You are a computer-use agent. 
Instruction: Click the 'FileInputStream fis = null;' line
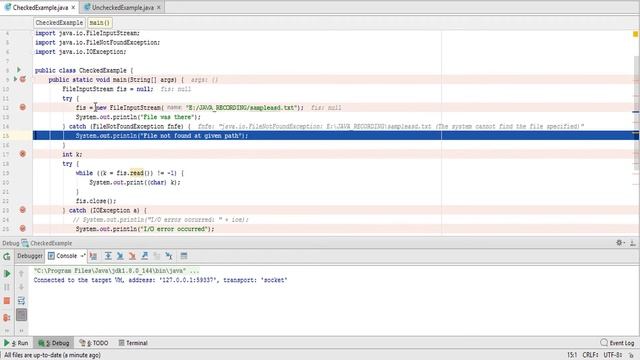(x=108, y=89)
